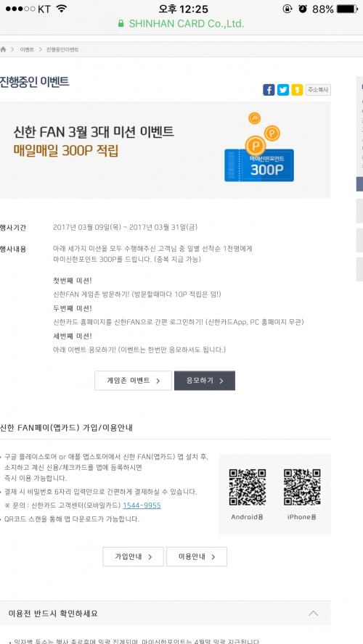Screen dimensions: 363x644
Task: Collapse the 이용전 반드시 확인하세요 section
Action: coord(313,614)
